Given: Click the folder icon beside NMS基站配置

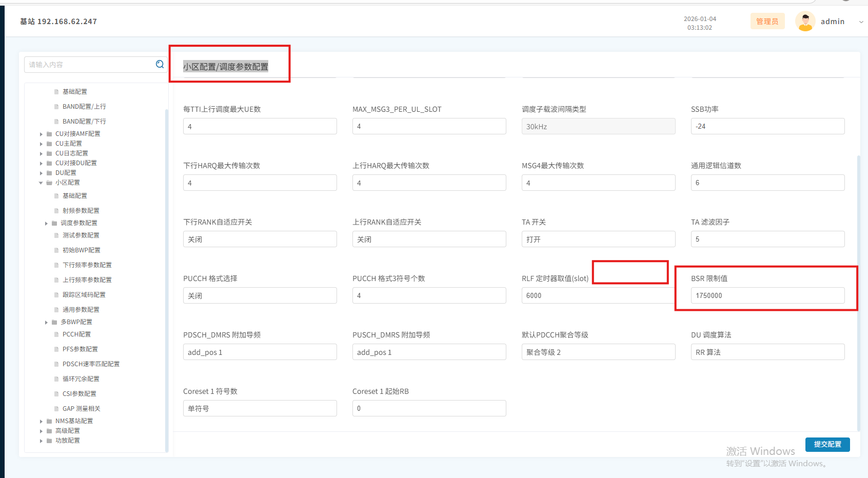Looking at the screenshot, I should [x=49, y=421].
